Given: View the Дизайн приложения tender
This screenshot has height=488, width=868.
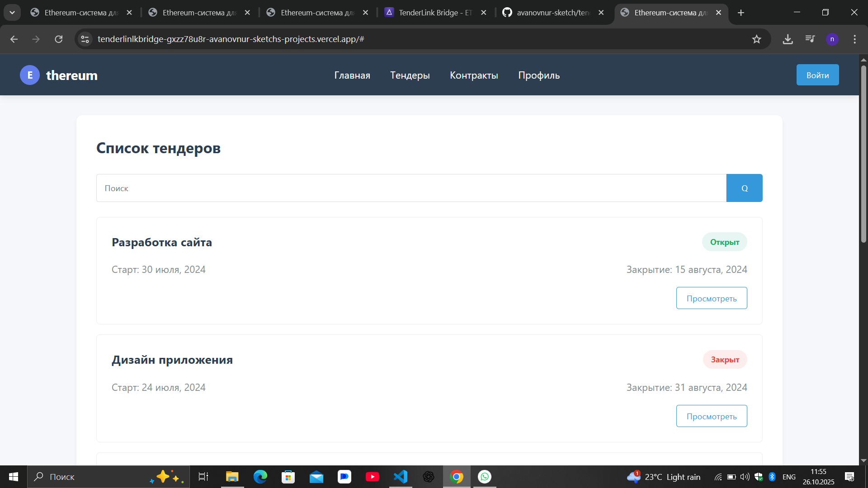Looking at the screenshot, I should point(711,416).
